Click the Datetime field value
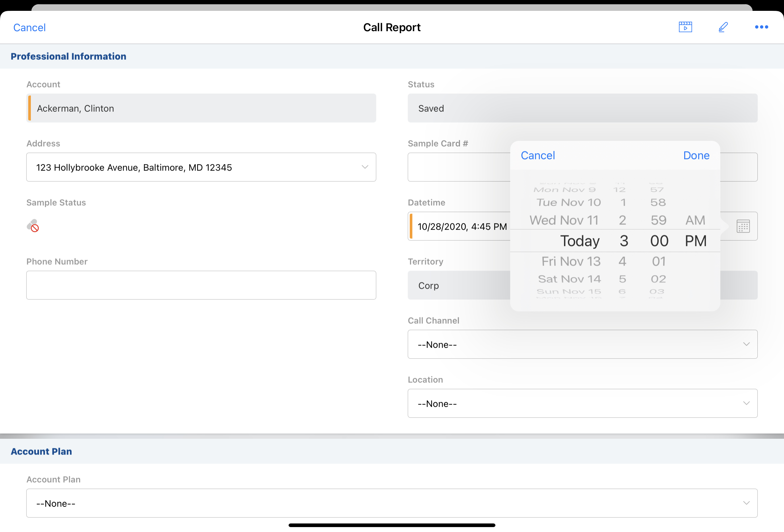Screen dimensions: 784x532 [x=462, y=227]
